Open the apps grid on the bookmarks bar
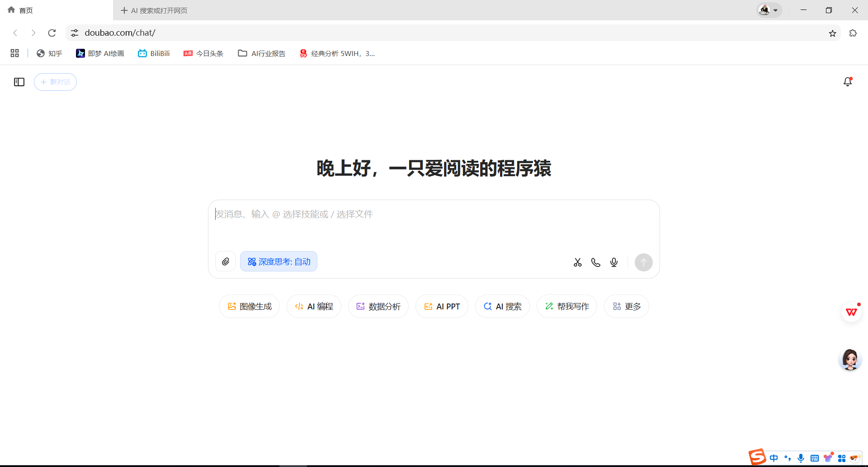The image size is (868, 467). coord(14,53)
